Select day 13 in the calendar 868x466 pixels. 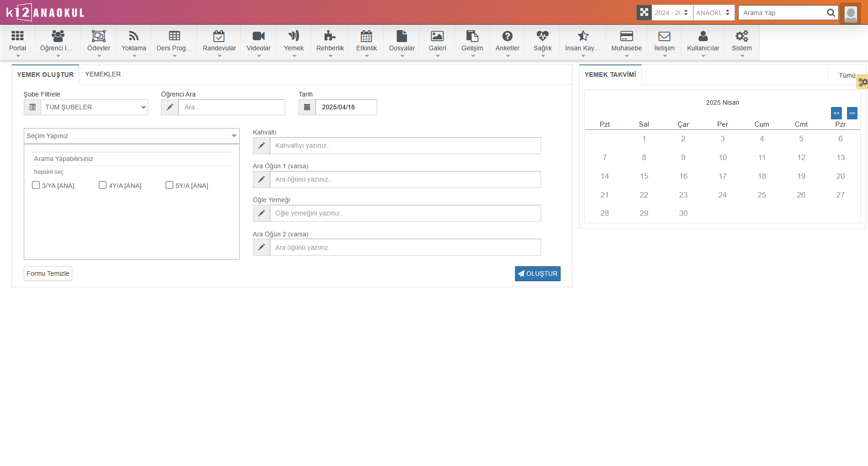pyautogui.click(x=841, y=157)
